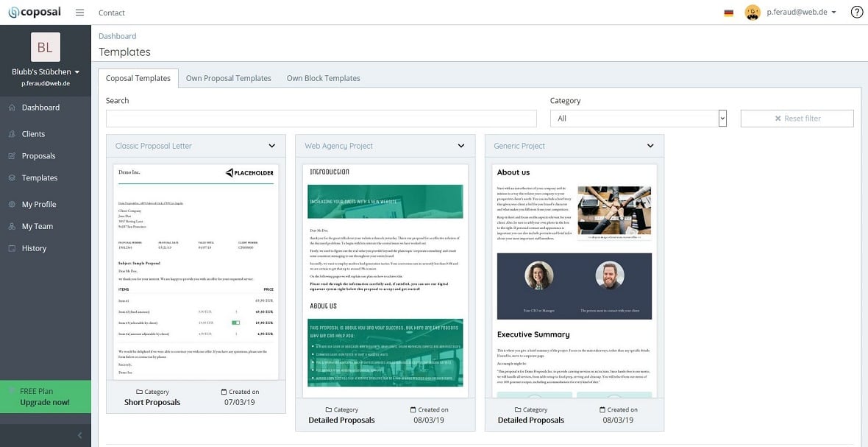Image resolution: width=868 pixels, height=447 pixels.
Task: Expand the Classic Proposal Letter chevron
Action: tap(272, 146)
